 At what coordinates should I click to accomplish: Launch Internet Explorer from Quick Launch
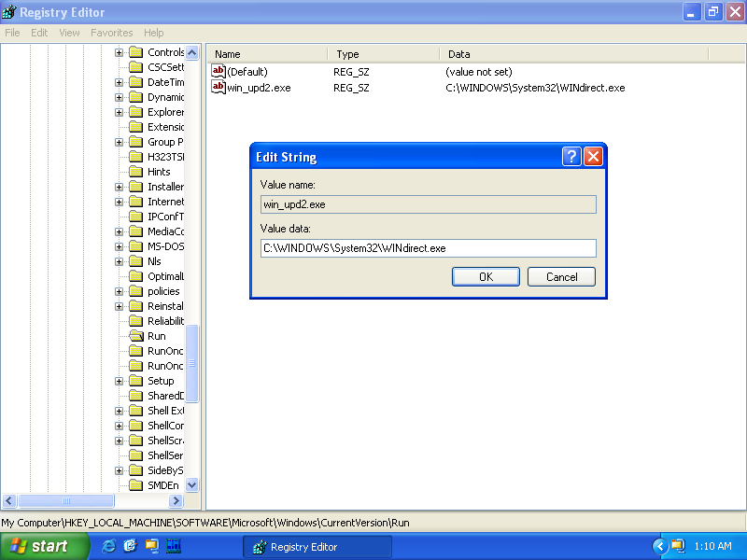tap(108, 546)
